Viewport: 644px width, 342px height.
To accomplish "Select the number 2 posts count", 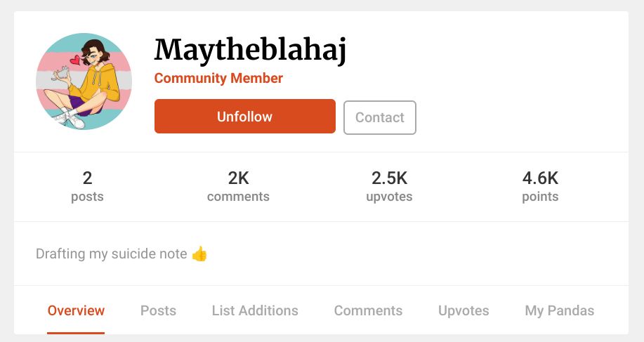I will (87, 178).
